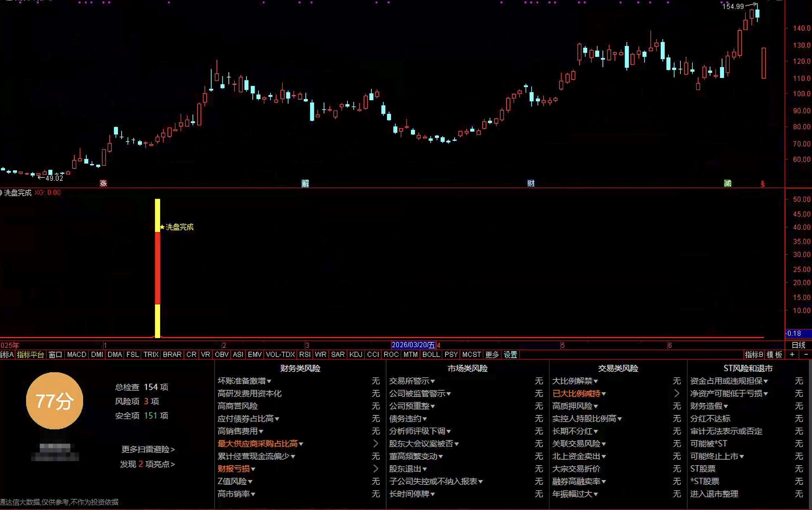The height and width of the screenshot is (510, 812).
Task: Click the 高研发费用资本化 risk row
Action: (x=298, y=393)
